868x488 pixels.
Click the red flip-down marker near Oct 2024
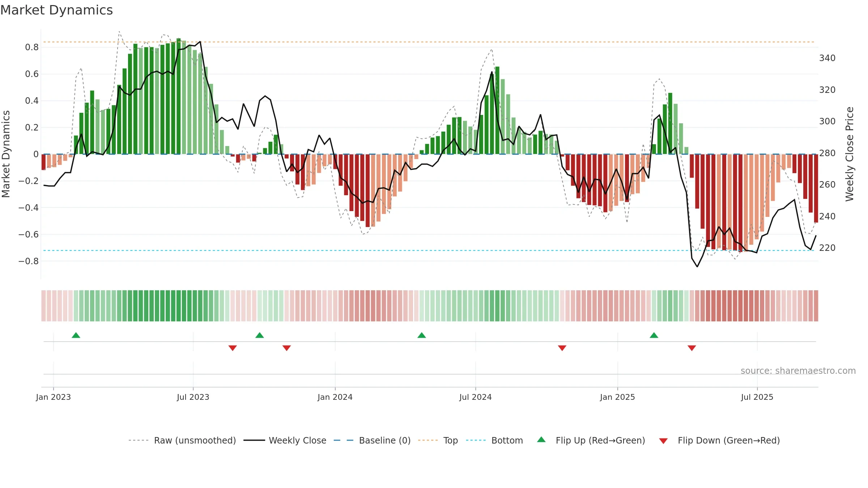click(x=562, y=348)
